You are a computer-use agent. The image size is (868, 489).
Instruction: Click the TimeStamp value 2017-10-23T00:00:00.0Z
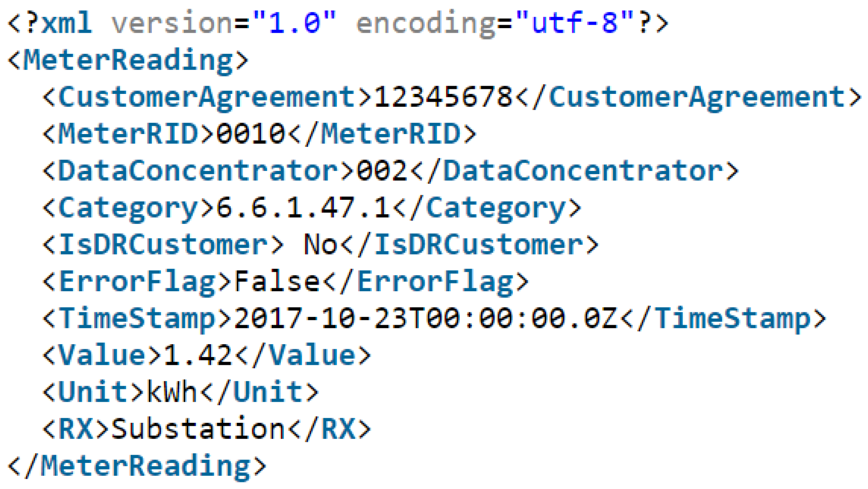tap(426, 318)
